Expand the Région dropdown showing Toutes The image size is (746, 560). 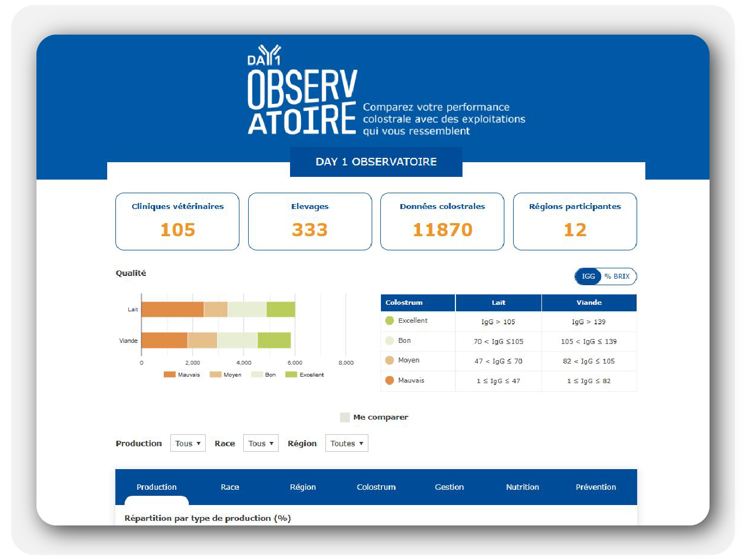point(347,443)
